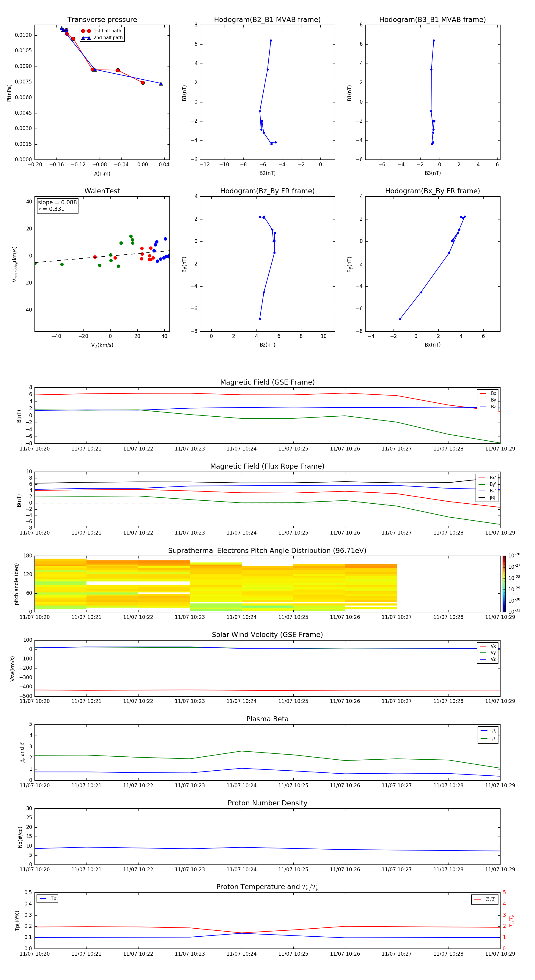Click the 'B2(nT)' x-axis label
Screen dimensions: 535x980
(x=267, y=173)
